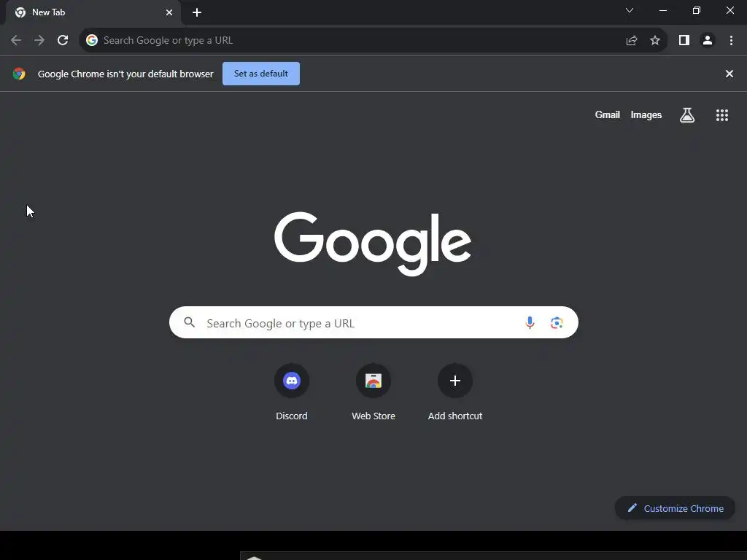Open Chrome three-dot menu
This screenshot has width=747, height=560.
(731, 41)
